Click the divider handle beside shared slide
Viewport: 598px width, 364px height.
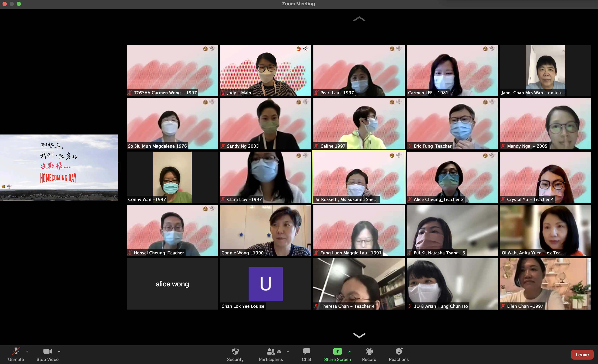[119, 168]
